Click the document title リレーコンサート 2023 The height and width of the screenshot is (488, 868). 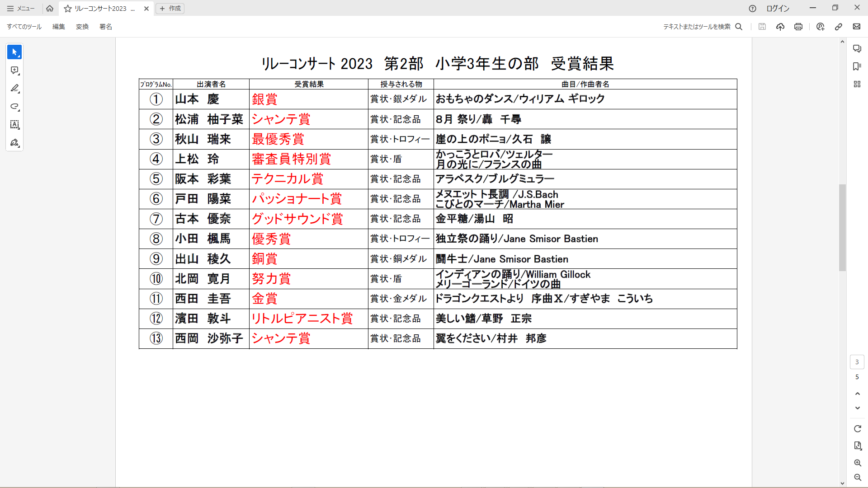tap(317, 64)
